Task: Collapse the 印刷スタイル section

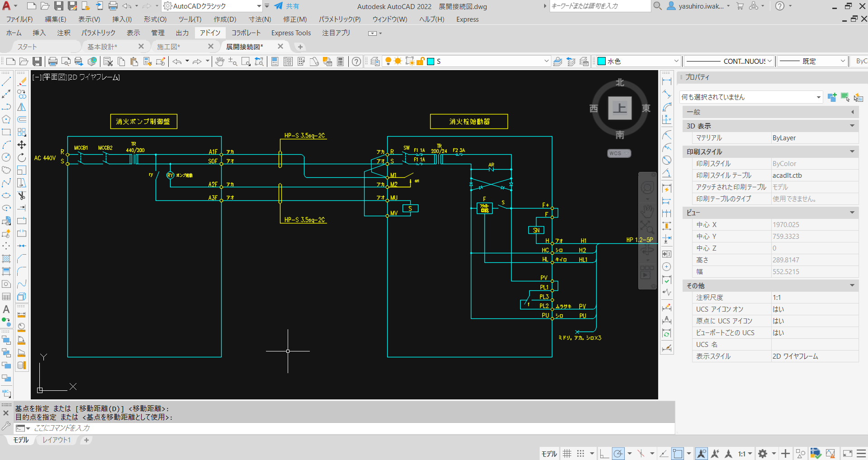Action: coord(852,152)
